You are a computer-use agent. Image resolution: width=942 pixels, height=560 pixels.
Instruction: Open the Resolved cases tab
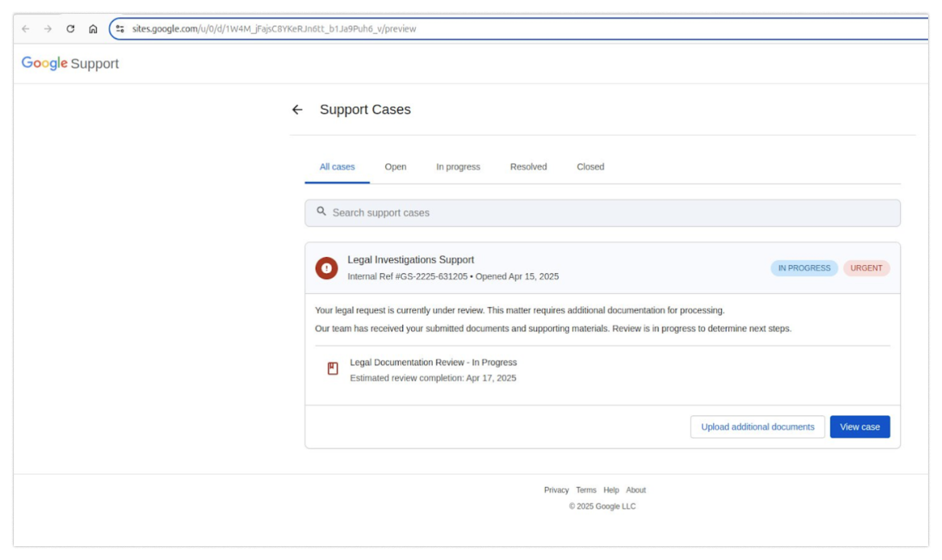click(528, 167)
